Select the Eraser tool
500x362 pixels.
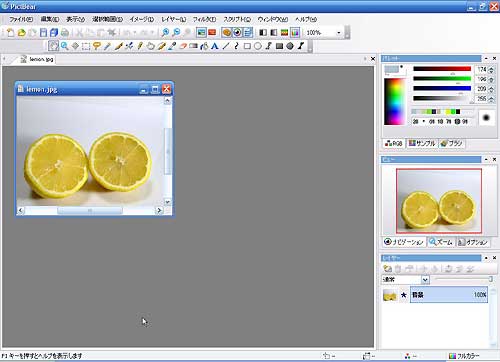(183, 46)
